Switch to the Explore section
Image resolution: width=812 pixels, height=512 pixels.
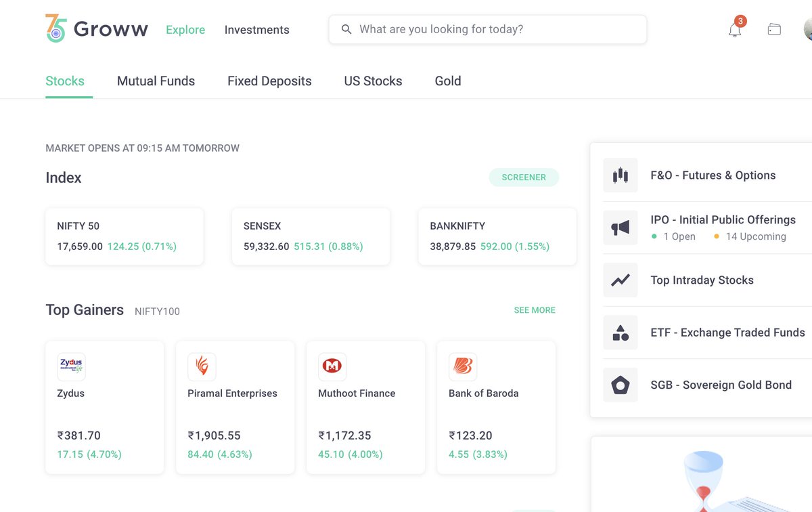click(185, 30)
